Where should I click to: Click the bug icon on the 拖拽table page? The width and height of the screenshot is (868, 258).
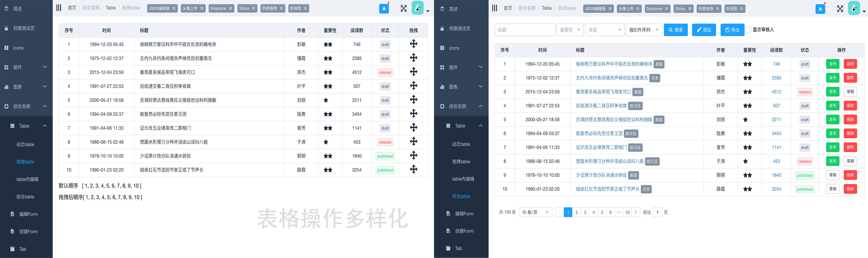pyautogui.click(x=384, y=9)
